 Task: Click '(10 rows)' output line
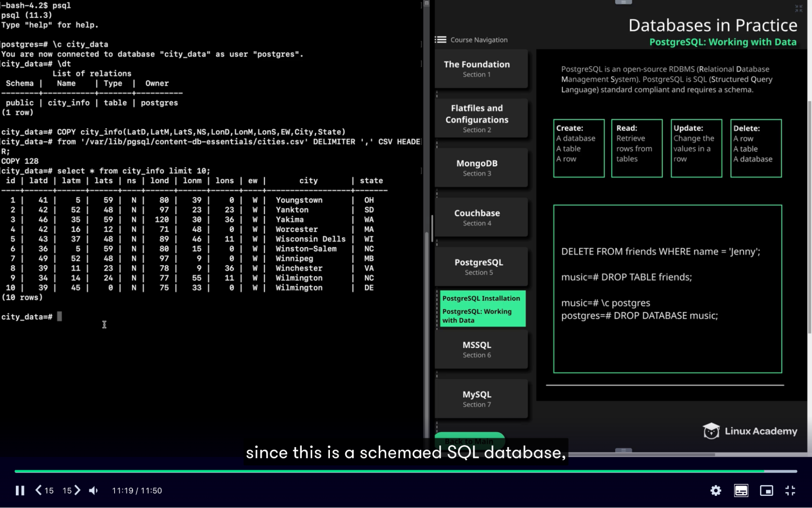click(x=22, y=297)
